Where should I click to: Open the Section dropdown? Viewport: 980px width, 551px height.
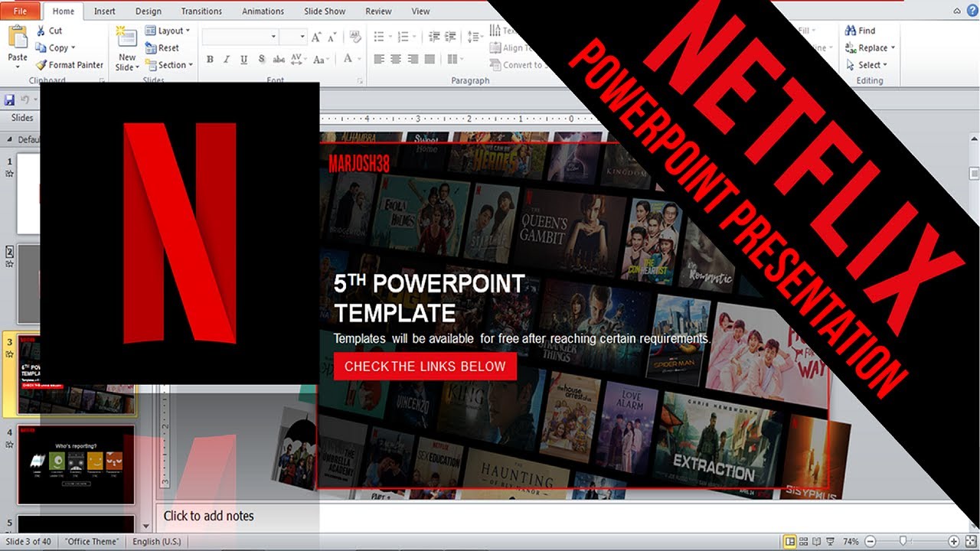coord(169,65)
